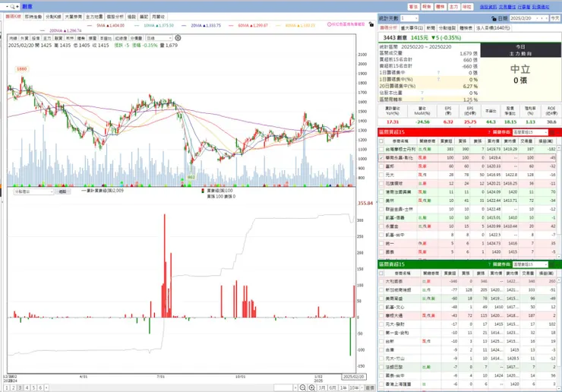The height and width of the screenshot is (392, 562).
Task: Expand the page list arrow after page 6
Action: coord(46,387)
